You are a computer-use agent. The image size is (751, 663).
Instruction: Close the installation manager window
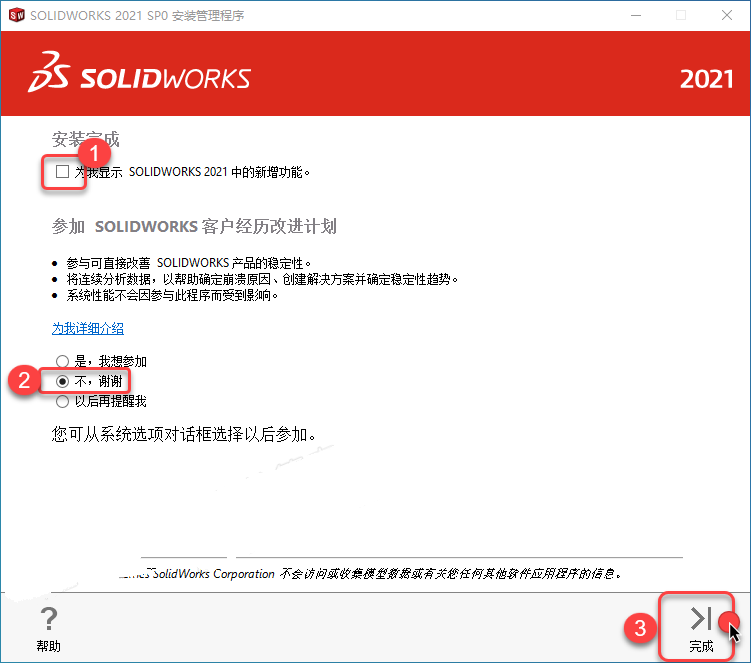727,15
